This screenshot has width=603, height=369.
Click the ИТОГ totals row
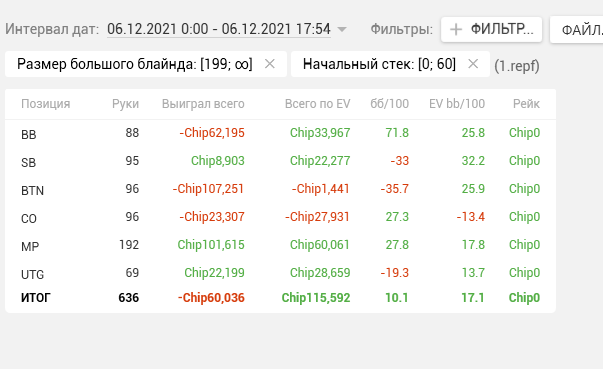[x=280, y=298]
